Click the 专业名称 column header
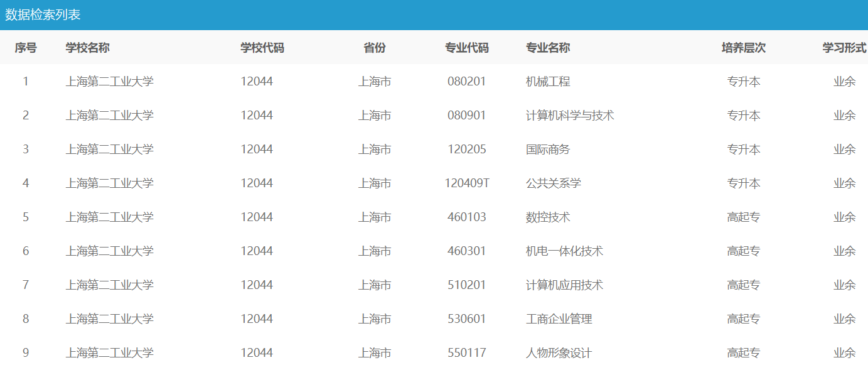868x365 pixels. tap(548, 48)
